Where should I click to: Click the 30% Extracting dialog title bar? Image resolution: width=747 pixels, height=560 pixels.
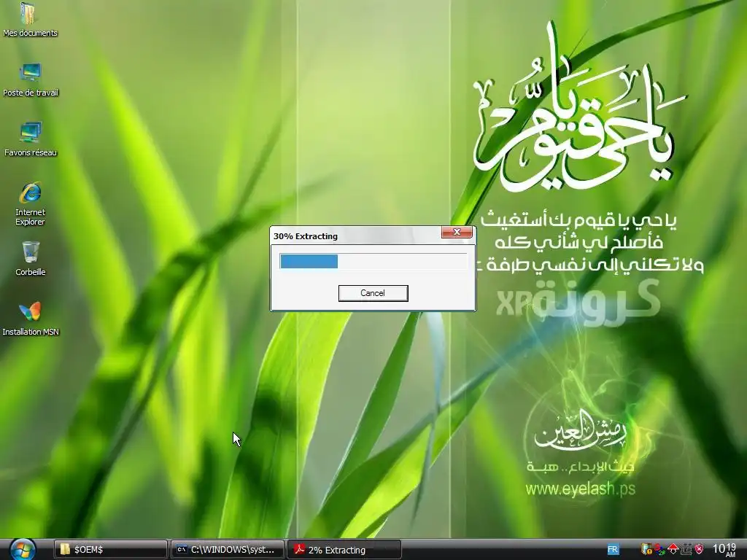355,236
